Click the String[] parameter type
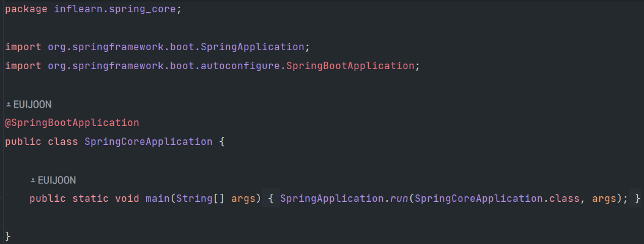Image resolution: width=644 pixels, height=244 pixels. [x=201, y=199]
